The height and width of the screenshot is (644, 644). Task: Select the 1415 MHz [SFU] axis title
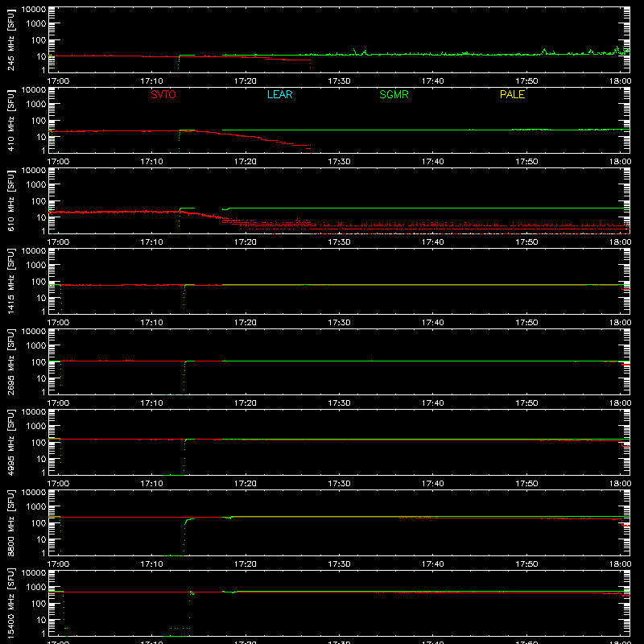(x=11, y=281)
